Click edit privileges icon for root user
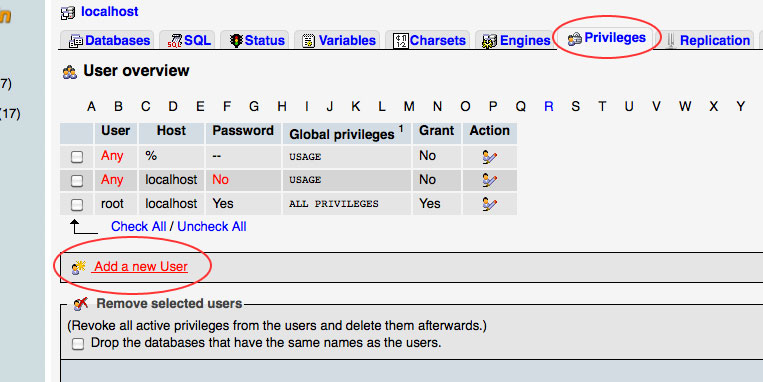Screen dimensions: 763x382 (x=489, y=204)
